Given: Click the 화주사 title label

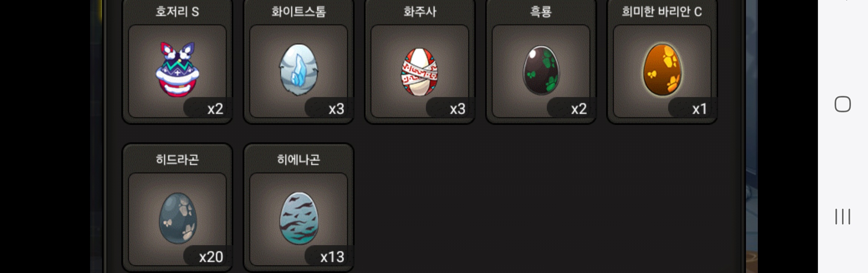Looking at the screenshot, I should pos(420,12).
